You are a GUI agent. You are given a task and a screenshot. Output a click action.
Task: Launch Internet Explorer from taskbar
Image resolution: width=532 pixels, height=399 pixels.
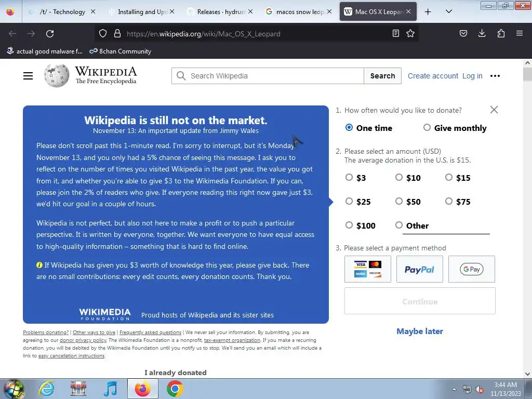click(46, 389)
